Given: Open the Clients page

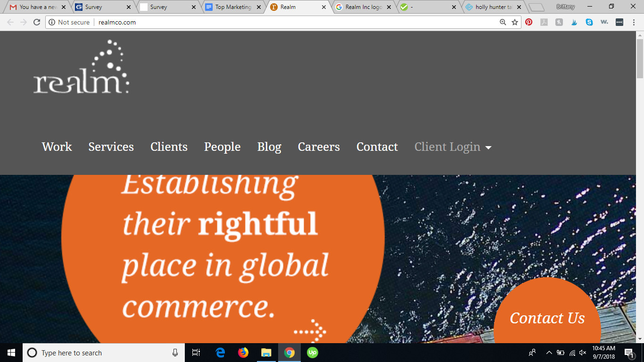Looking at the screenshot, I should pyautogui.click(x=169, y=147).
